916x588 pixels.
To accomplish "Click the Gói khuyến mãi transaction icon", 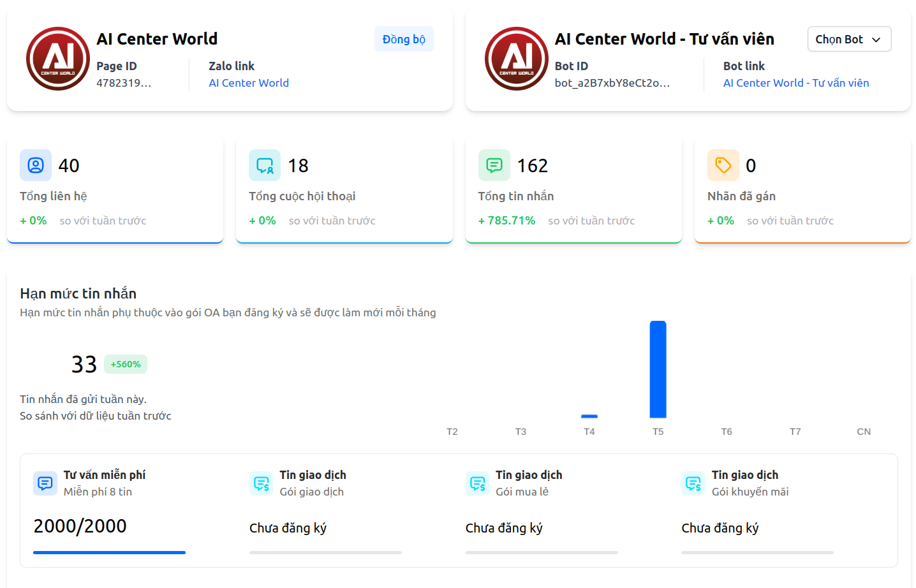I will pyautogui.click(x=693, y=483).
